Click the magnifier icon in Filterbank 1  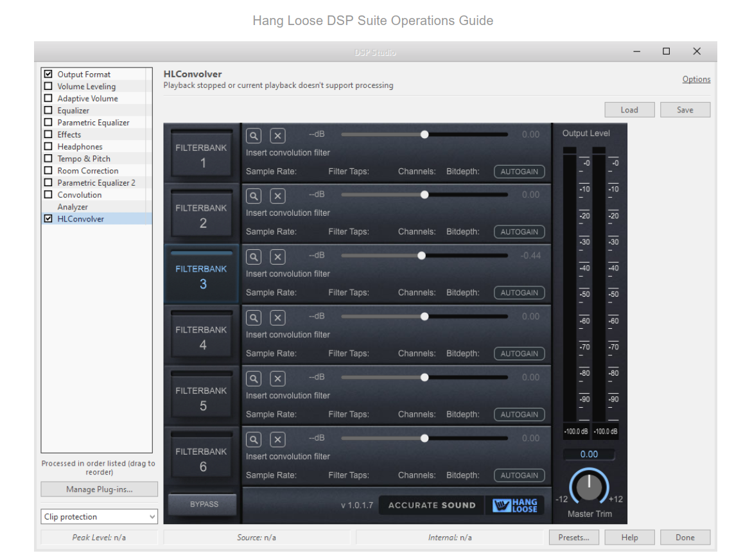point(254,136)
